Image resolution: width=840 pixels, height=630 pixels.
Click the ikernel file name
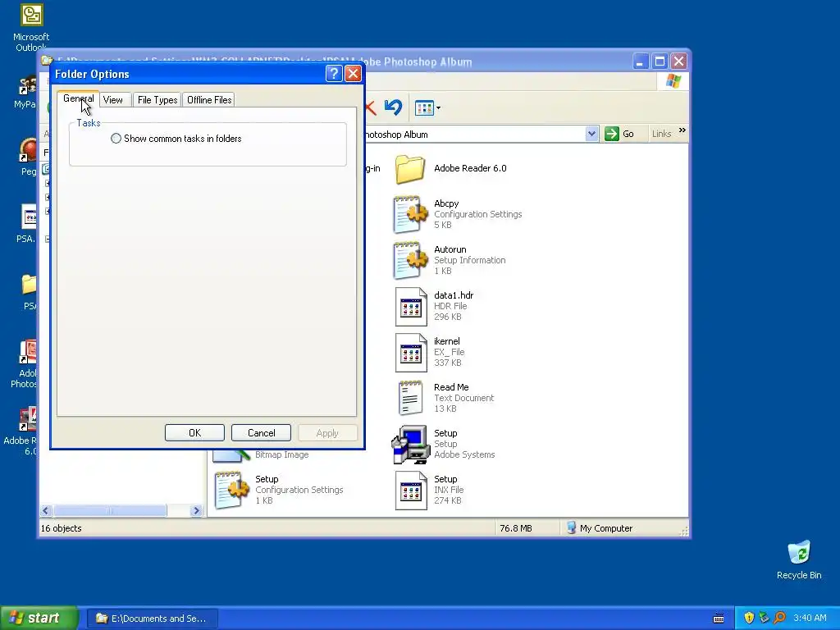pos(447,341)
